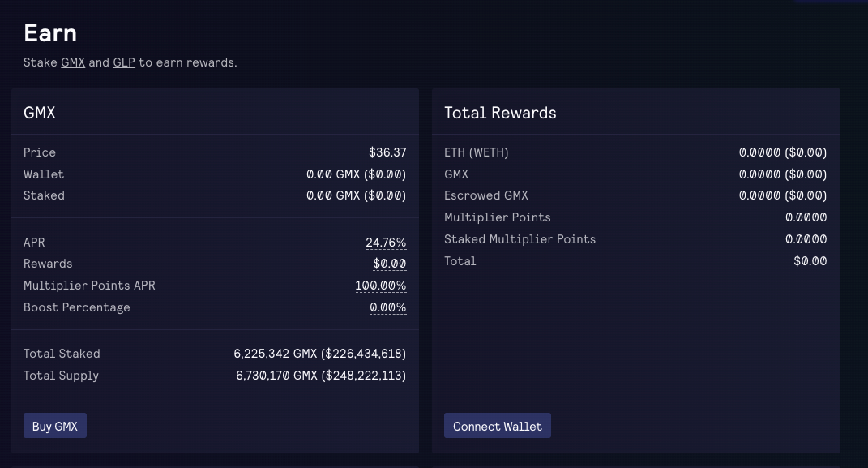This screenshot has height=468, width=868.
Task: Click the 24.76% APR value
Action: pos(386,243)
